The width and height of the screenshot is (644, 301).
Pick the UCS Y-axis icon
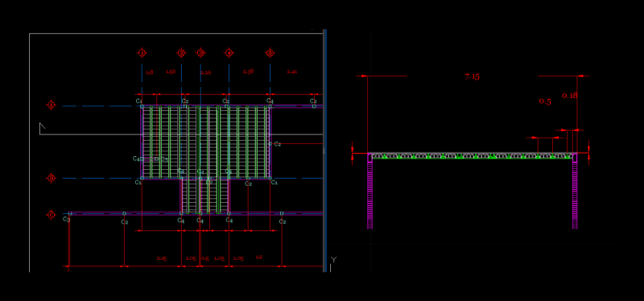332,264
